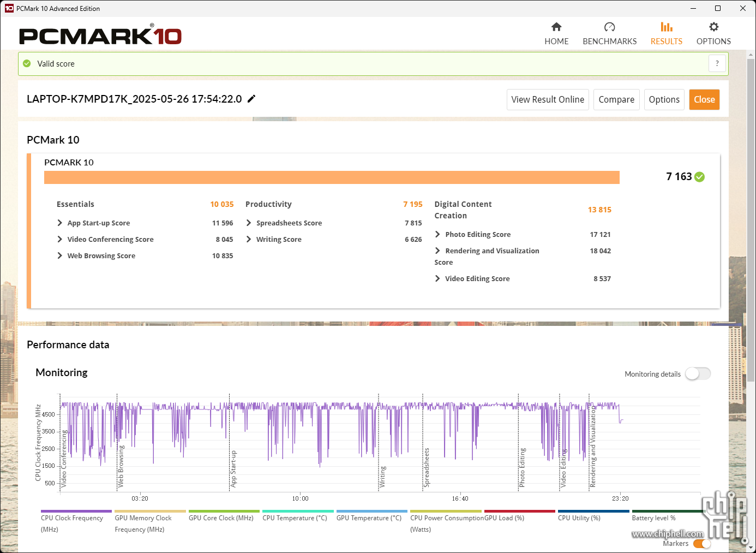Click the Compare button
Viewport: 756px width, 553px height.
point(616,99)
